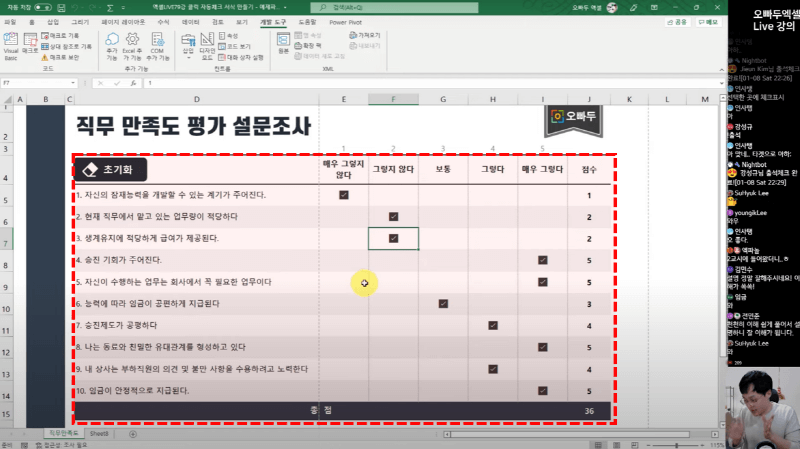Click the AutoSum sigma icon in quick access
This screenshot has width=800, height=449.
click(x=110, y=8)
